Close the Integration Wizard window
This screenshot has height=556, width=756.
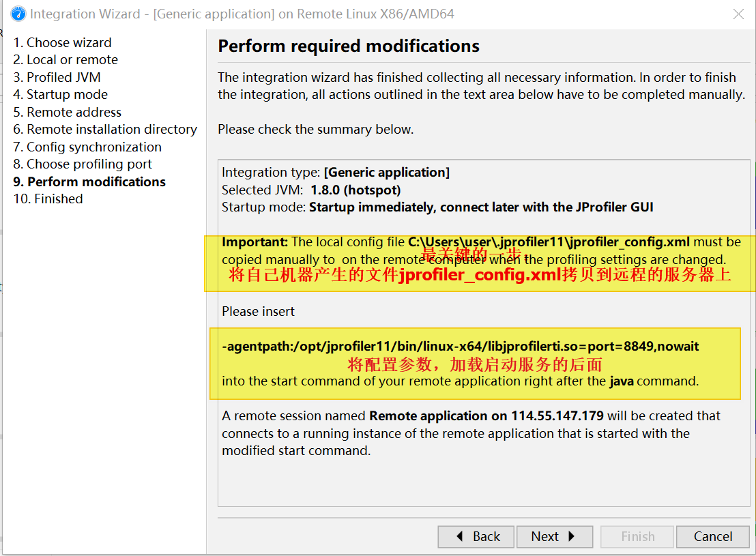click(x=738, y=14)
